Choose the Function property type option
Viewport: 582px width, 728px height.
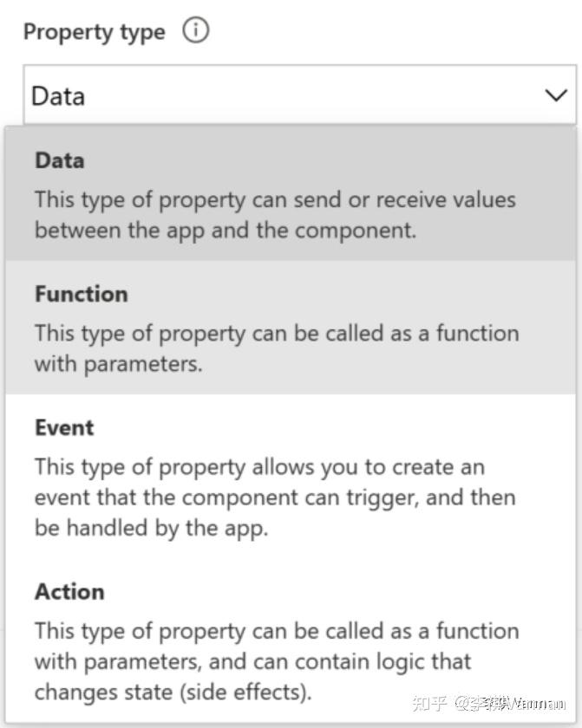point(291,328)
